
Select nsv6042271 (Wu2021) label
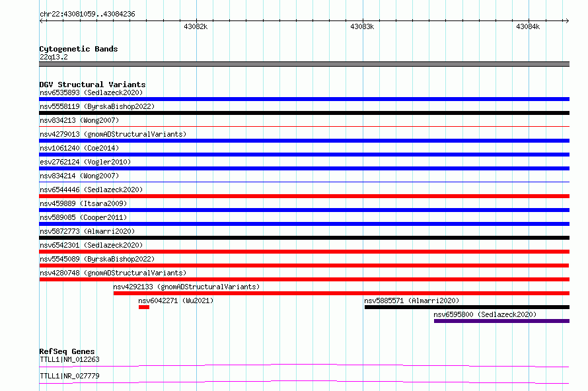(176, 301)
